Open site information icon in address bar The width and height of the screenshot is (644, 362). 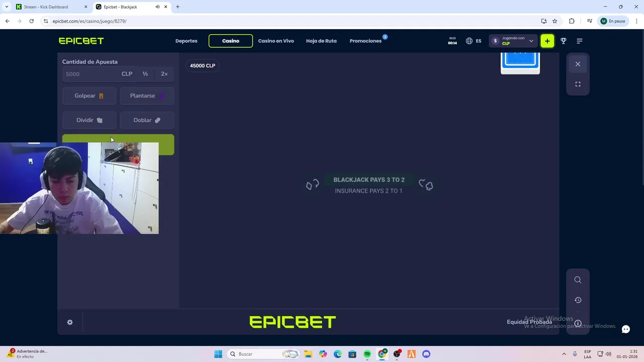(x=46, y=21)
